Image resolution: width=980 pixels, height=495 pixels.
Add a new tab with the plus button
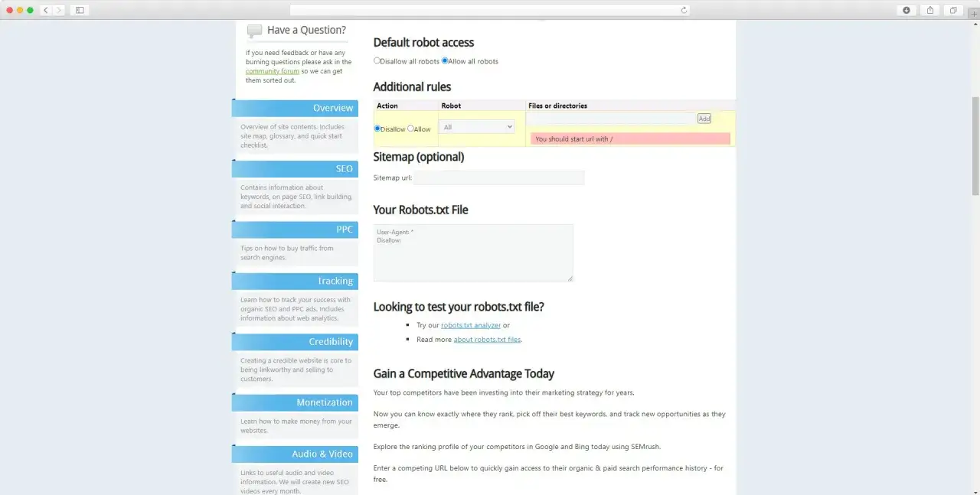[x=974, y=14]
